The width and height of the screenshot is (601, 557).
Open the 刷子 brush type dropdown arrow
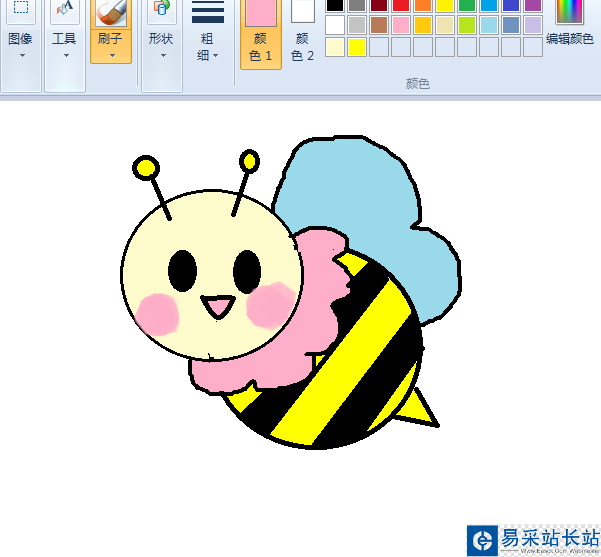click(111, 55)
